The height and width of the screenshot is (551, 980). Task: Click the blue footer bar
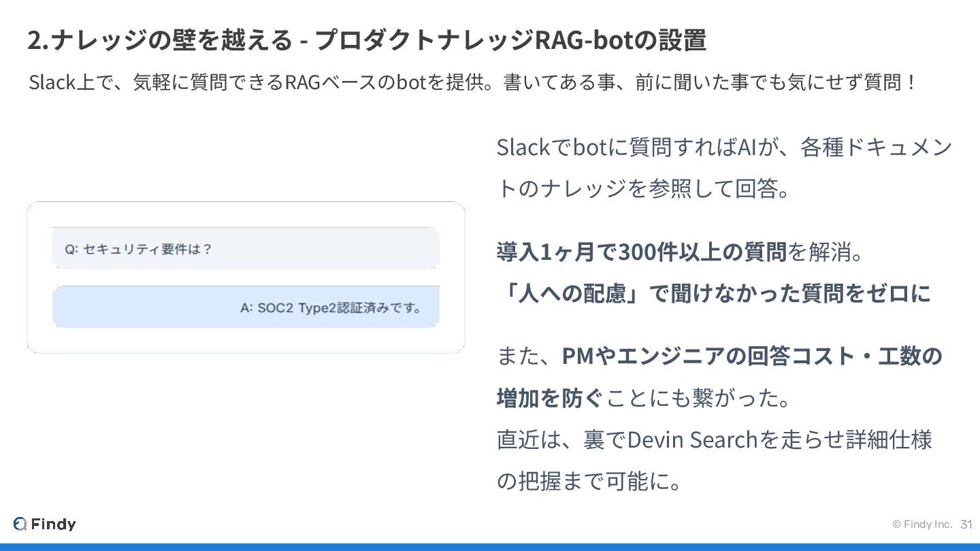tap(490, 547)
